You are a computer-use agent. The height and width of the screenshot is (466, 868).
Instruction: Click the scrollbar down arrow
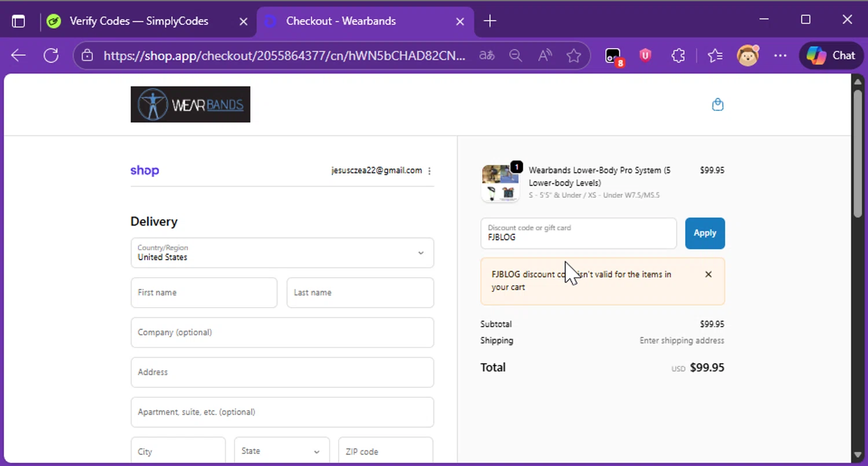click(859, 456)
